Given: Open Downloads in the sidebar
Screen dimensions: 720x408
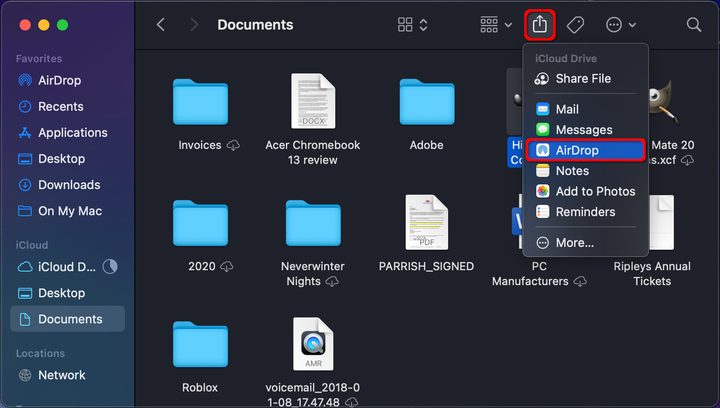Looking at the screenshot, I should click(x=68, y=185).
